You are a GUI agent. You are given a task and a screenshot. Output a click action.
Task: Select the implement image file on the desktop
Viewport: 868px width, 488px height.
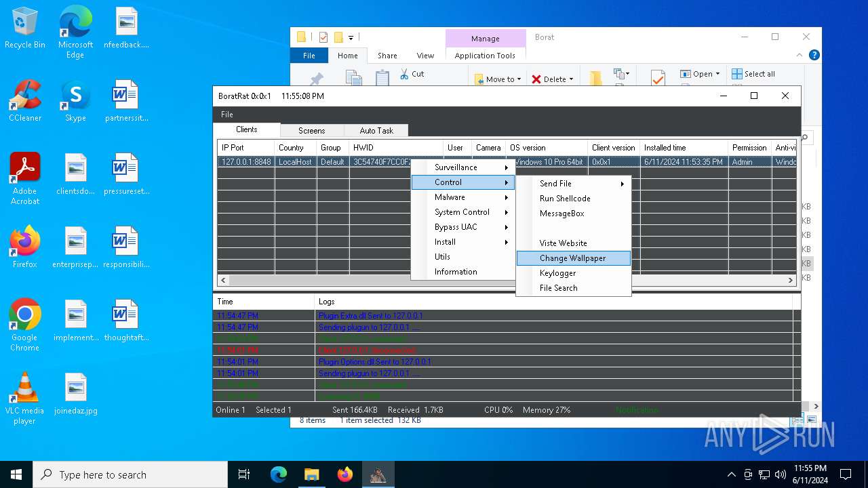coord(75,321)
